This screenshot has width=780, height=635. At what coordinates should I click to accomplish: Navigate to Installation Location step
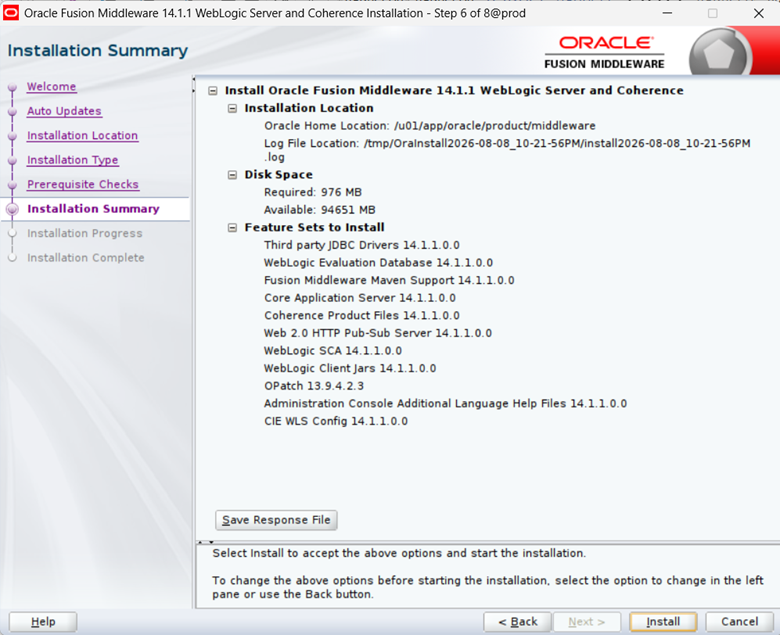click(x=82, y=135)
